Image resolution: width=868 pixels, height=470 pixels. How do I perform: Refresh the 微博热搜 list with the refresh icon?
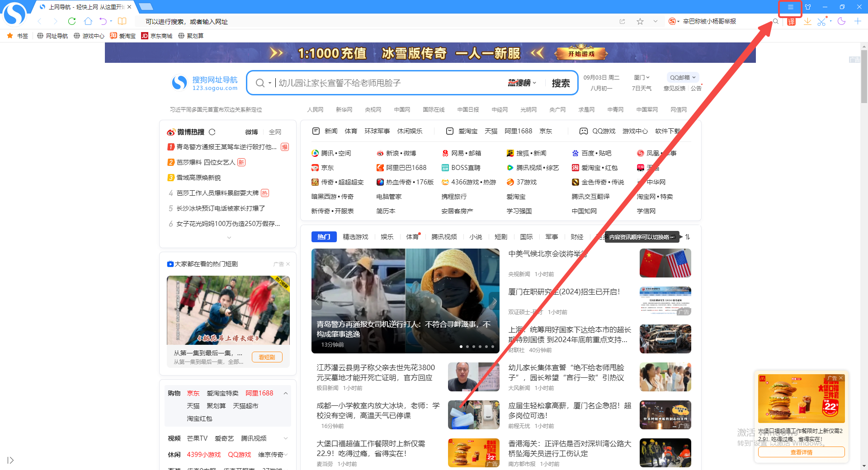(x=212, y=132)
